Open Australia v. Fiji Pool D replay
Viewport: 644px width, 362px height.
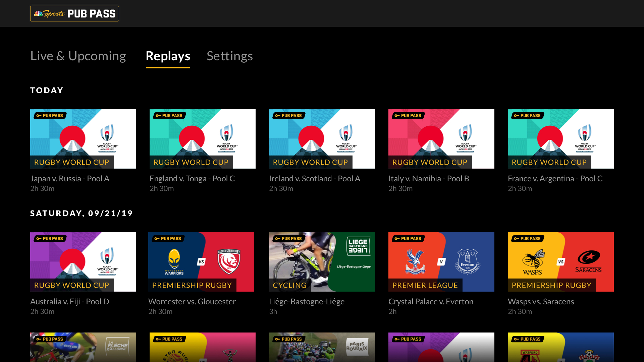click(83, 261)
